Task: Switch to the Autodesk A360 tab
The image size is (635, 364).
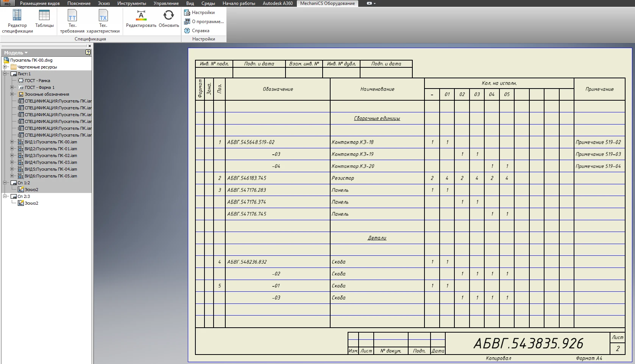Action: (278, 3)
